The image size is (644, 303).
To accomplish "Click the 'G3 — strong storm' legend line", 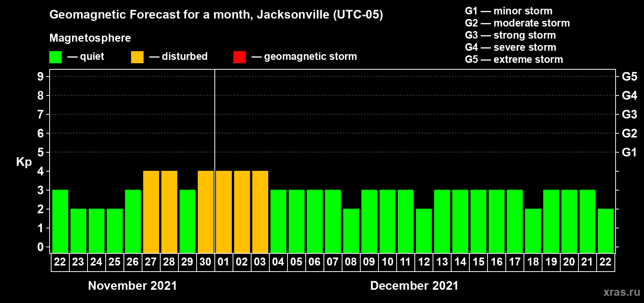I will point(510,35).
